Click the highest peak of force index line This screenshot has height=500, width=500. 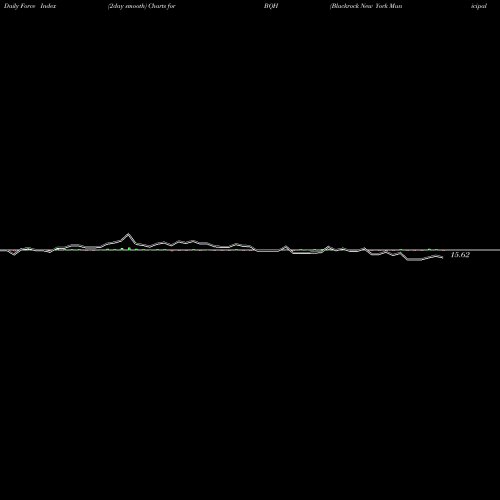point(128,234)
